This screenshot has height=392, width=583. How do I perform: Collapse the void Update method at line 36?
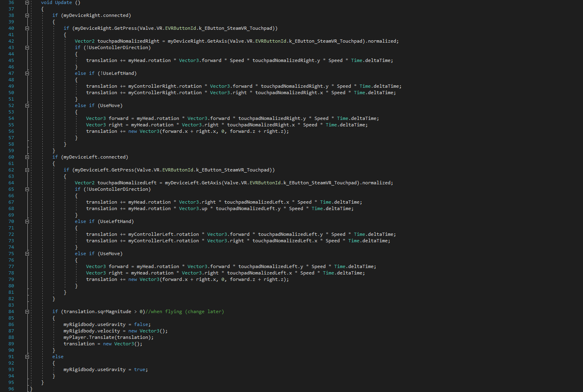pos(27,2)
